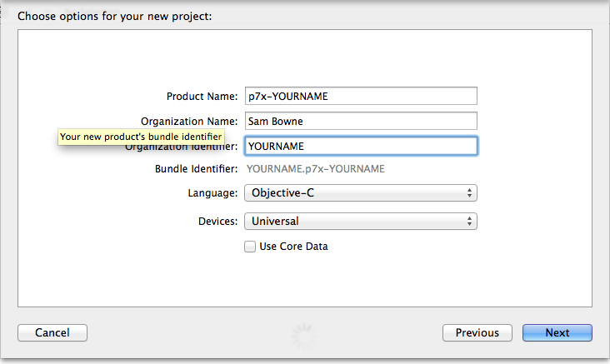This screenshot has width=610, height=364.
Task: Click the Organization Name field containing Sam Bowne
Action: 360,121
